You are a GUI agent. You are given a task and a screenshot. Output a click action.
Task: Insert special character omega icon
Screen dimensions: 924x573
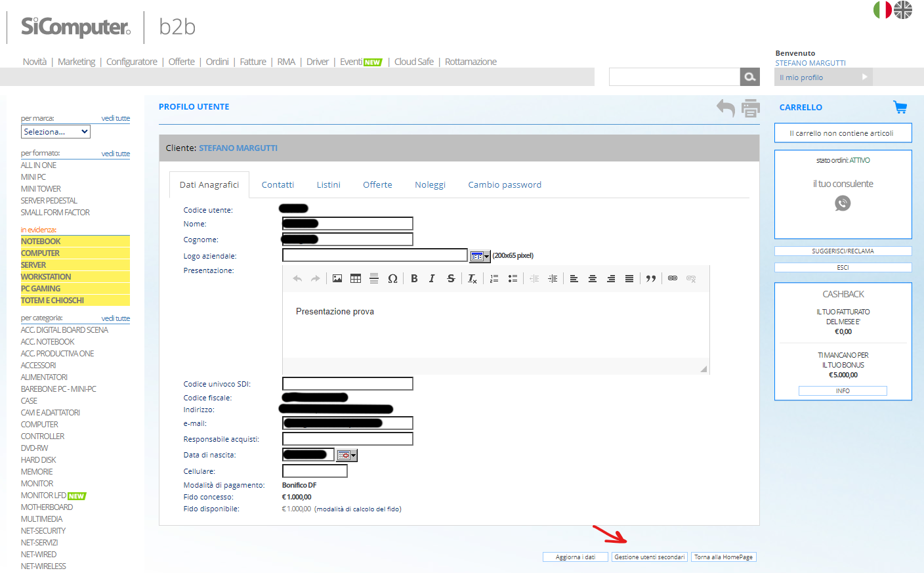[x=392, y=278]
